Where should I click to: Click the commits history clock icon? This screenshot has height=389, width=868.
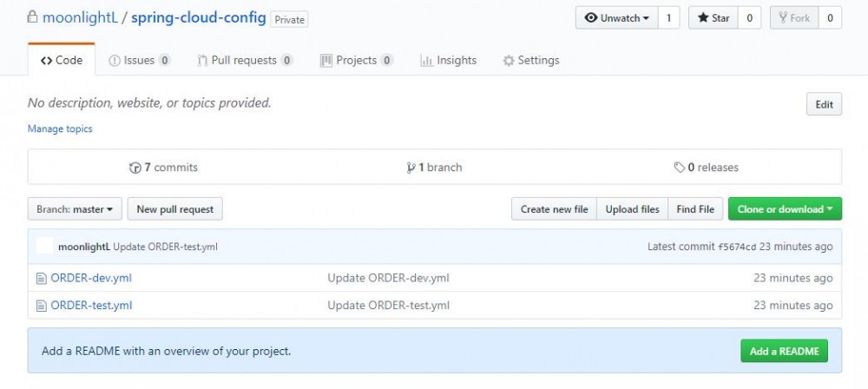135,168
